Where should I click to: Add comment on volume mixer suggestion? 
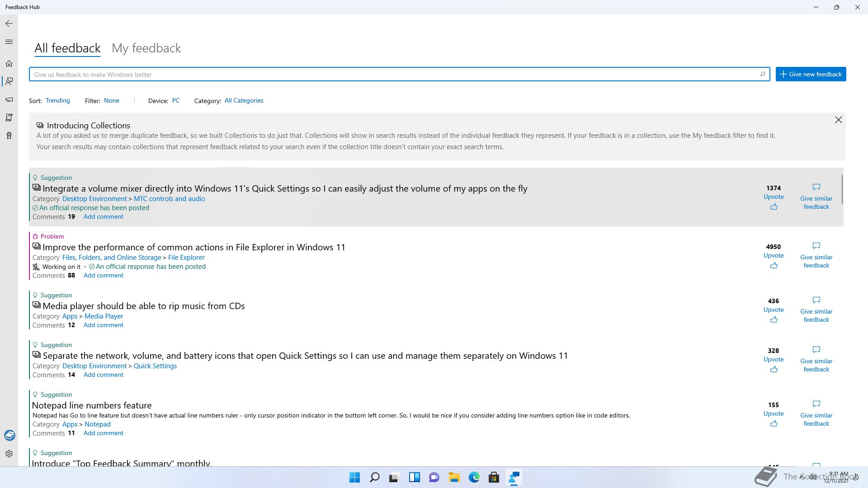tap(103, 216)
